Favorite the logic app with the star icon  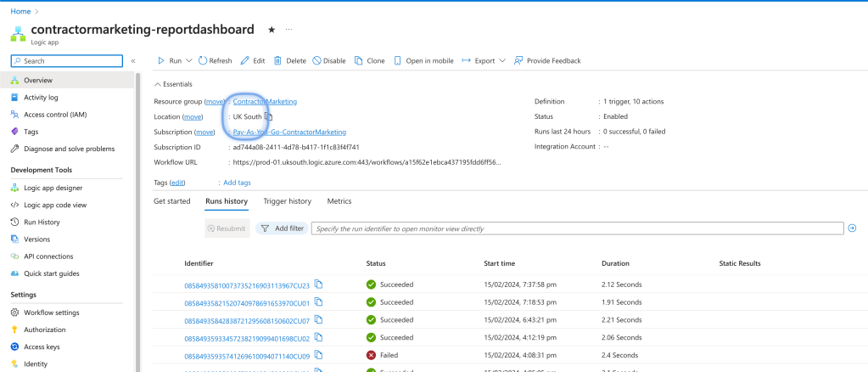[272, 30]
